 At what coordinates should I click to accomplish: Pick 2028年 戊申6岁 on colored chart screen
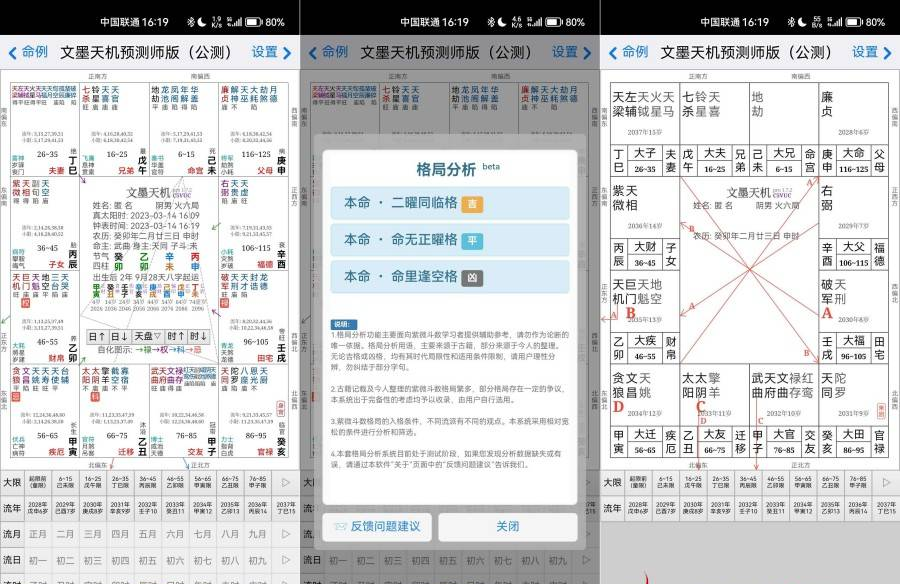[x=37, y=508]
